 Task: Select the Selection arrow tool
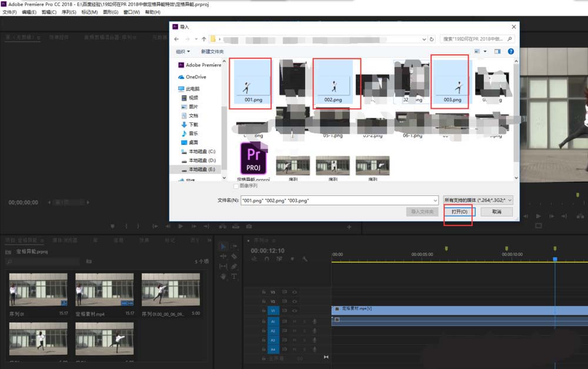coord(223,247)
